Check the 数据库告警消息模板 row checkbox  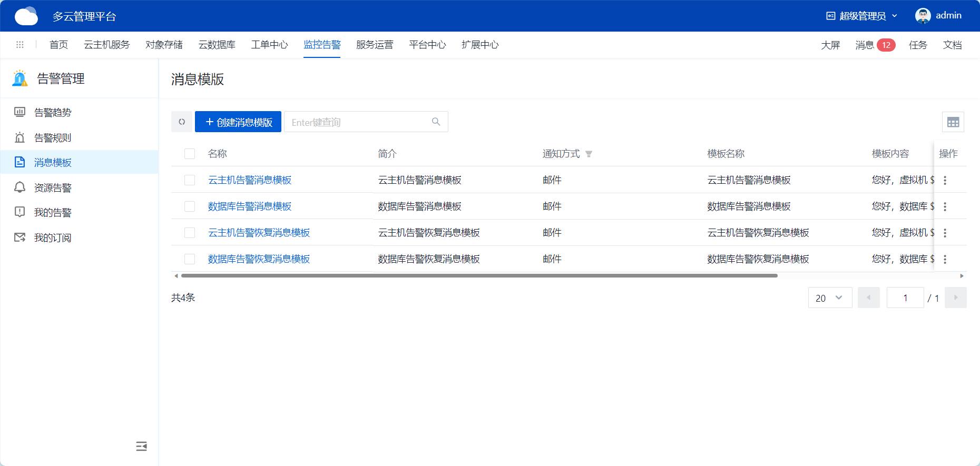click(190, 206)
